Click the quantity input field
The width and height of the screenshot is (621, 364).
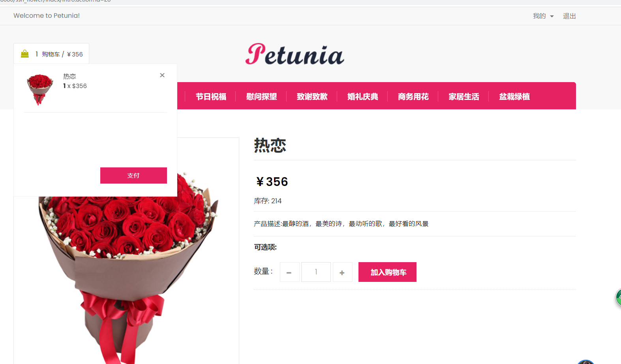click(316, 272)
